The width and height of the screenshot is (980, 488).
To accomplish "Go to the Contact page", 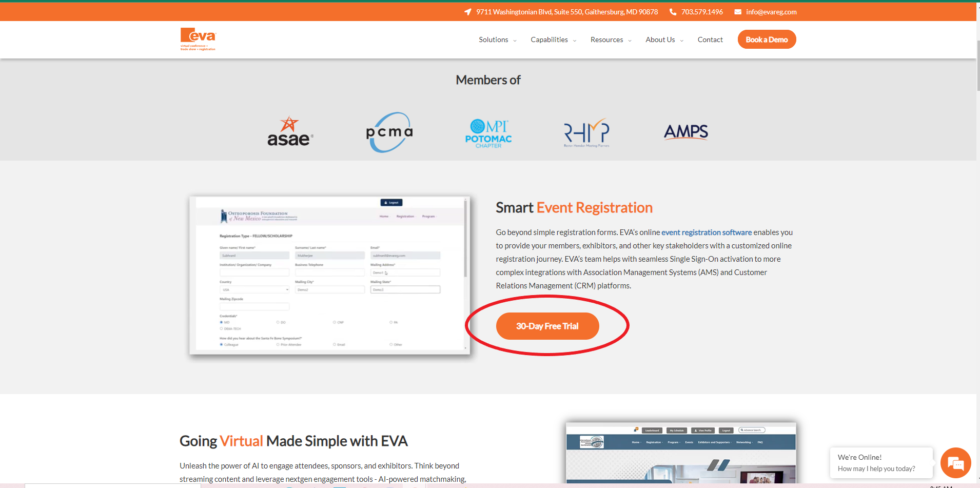I will click(710, 40).
